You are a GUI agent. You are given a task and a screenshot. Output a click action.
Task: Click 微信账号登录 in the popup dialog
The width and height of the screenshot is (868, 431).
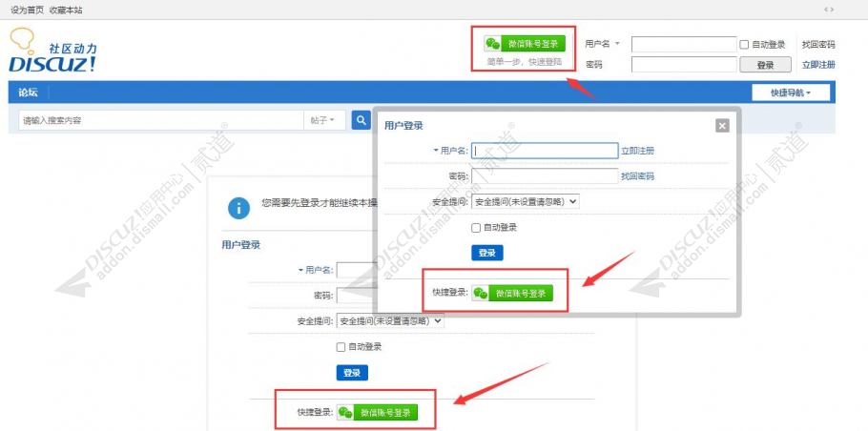click(x=512, y=294)
